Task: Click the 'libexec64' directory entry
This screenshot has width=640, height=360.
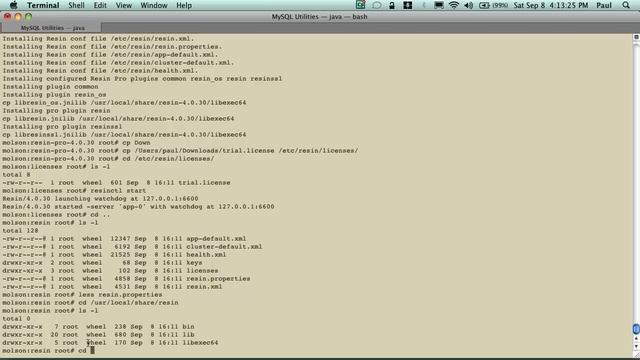Action: pos(200,342)
